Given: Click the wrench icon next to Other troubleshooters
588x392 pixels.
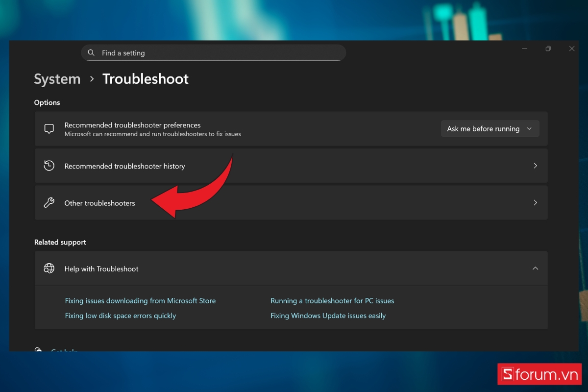Looking at the screenshot, I should pos(49,202).
